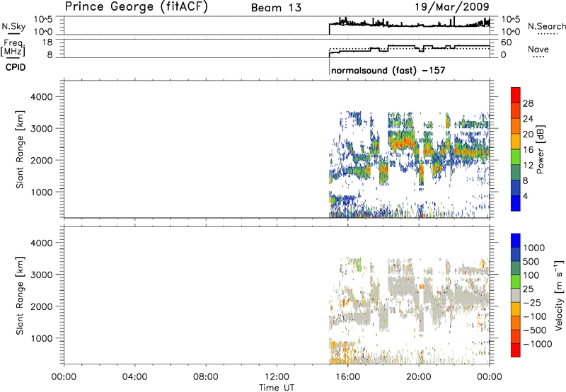The height and width of the screenshot is (392, 566).
Task: Pick the Power colorbar segment between 20 and 24
Action: [x=516, y=126]
